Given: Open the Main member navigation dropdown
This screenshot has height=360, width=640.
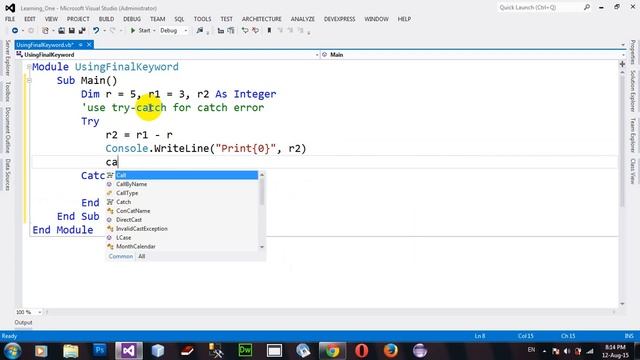Looking at the screenshot, I should pos(473,55).
